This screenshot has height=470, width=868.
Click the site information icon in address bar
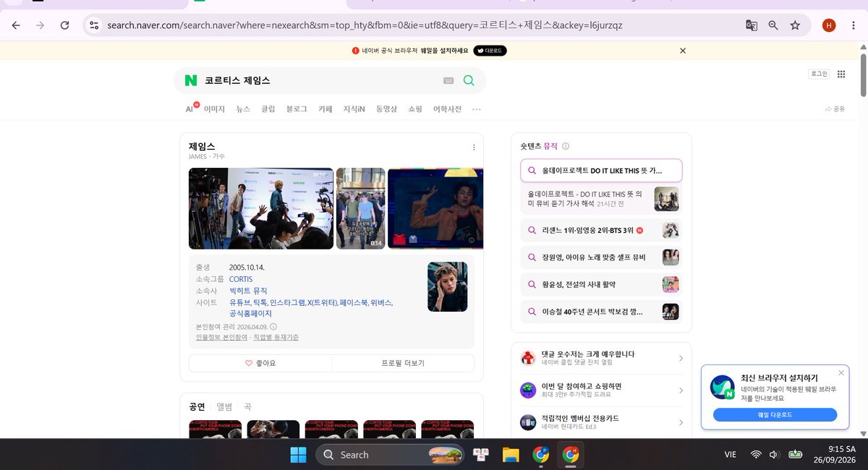pos(93,25)
